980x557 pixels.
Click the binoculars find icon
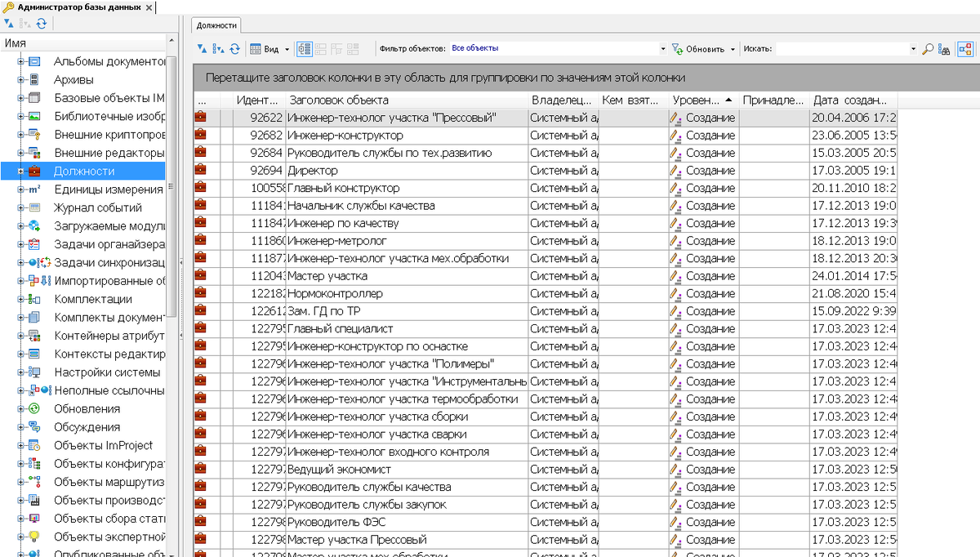(944, 49)
